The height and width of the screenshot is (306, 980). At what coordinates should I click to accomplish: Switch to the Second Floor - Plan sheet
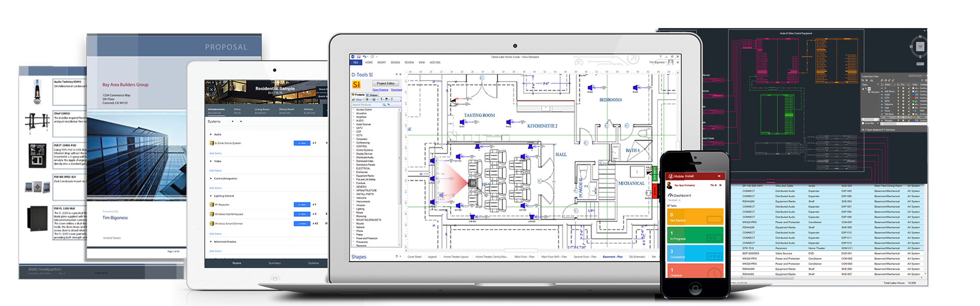[585, 257]
